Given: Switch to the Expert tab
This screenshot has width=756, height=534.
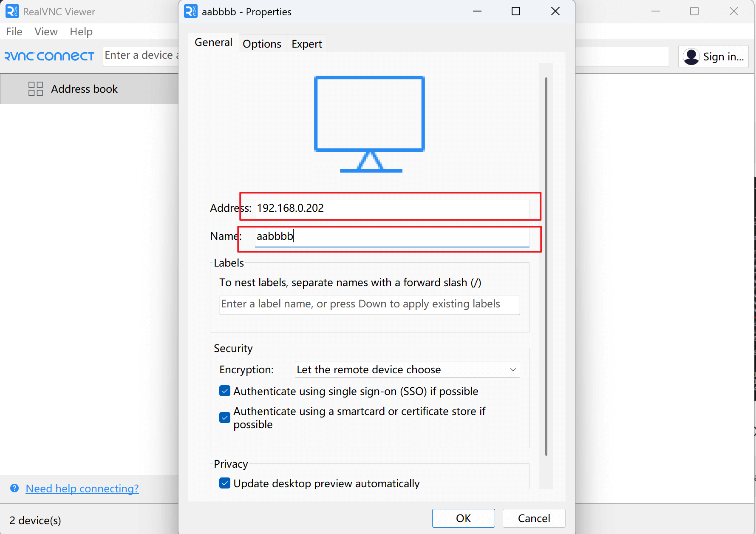Looking at the screenshot, I should [306, 44].
